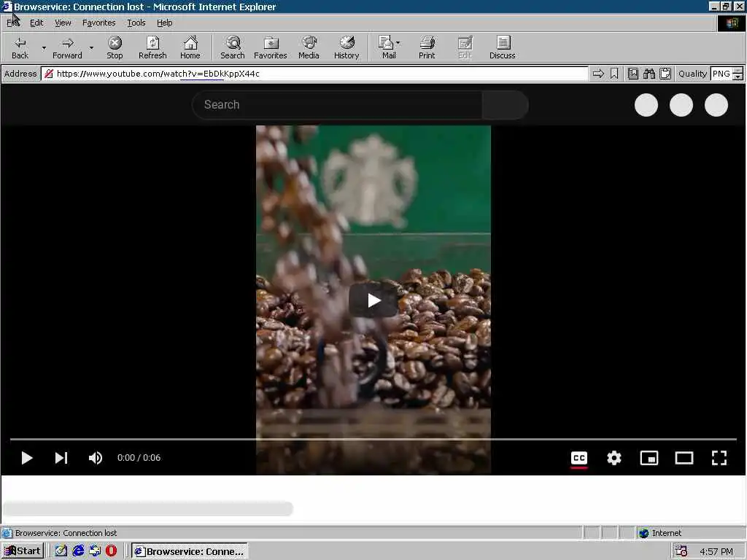This screenshot has width=747, height=560.
Task: Open the Discuss toolbar button
Action: [502, 47]
